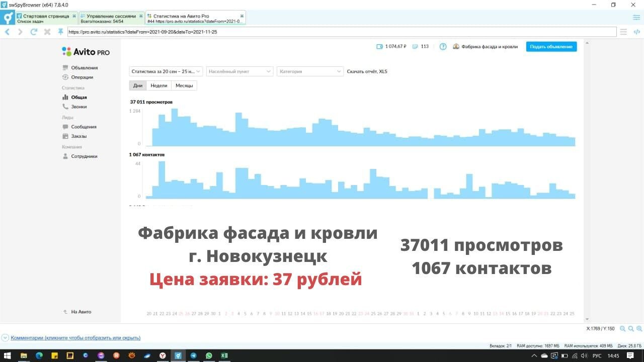The image size is (644, 362).
Task: Click the pin icon beside the address bar
Action: pyautogui.click(x=61, y=32)
